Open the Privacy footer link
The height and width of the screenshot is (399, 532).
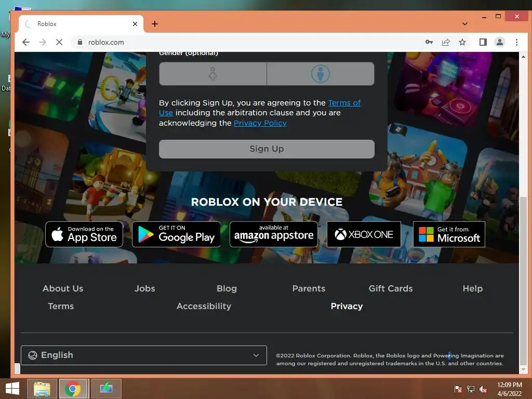pos(347,306)
